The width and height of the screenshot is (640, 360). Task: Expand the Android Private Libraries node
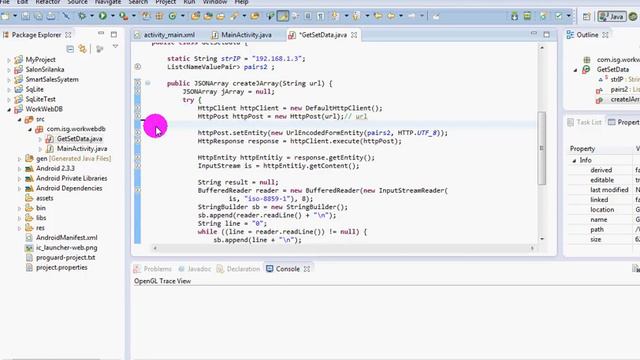[x=19, y=179]
